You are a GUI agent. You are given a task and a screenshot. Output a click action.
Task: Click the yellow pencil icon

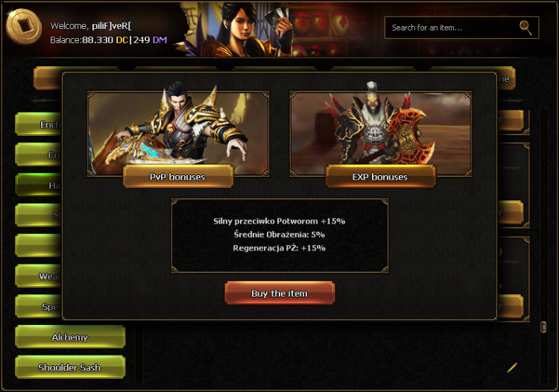tap(512, 367)
